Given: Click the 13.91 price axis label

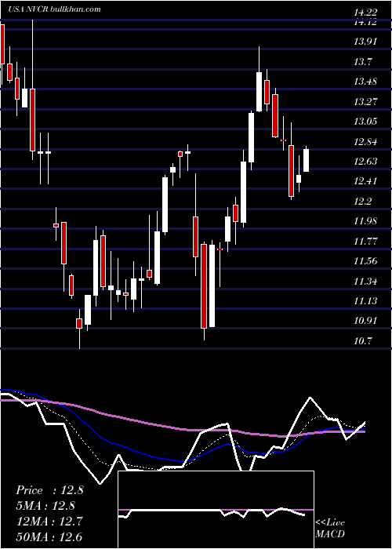Looking at the screenshot, I should [365, 42].
